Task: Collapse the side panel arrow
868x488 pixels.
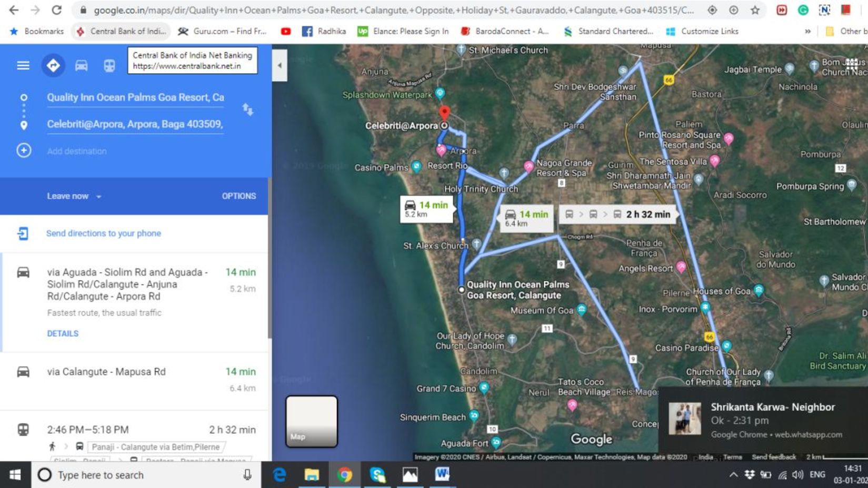Action: coord(280,65)
